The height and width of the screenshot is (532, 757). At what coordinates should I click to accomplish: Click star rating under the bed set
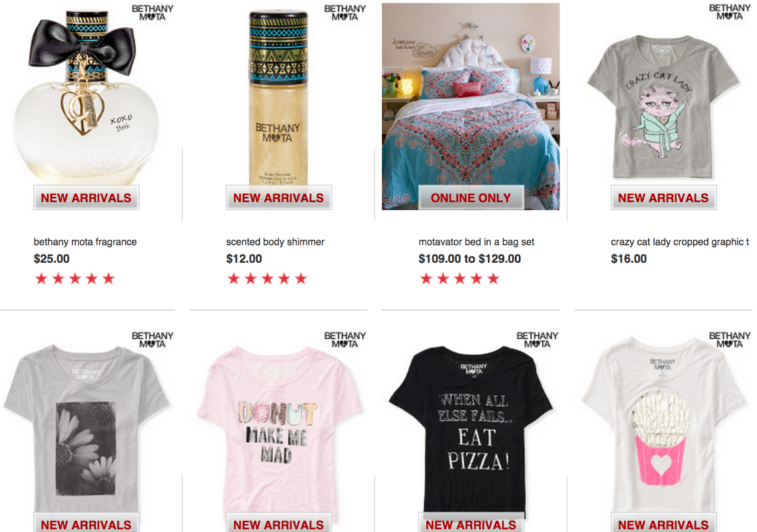460,279
